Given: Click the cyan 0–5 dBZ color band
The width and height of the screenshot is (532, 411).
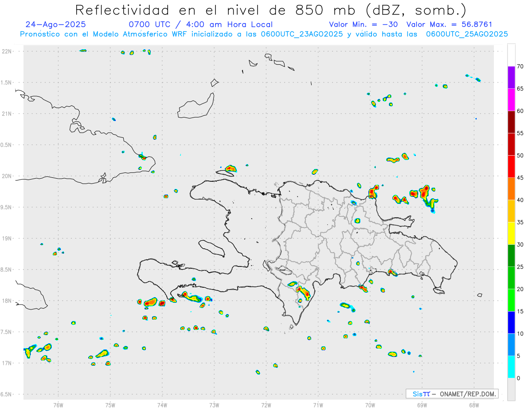Looking at the screenshot, I should click(x=511, y=367).
